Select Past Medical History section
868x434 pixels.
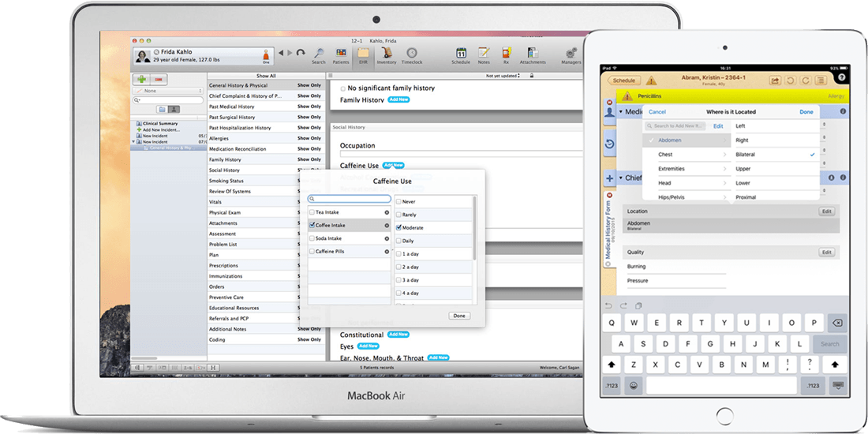point(266,107)
